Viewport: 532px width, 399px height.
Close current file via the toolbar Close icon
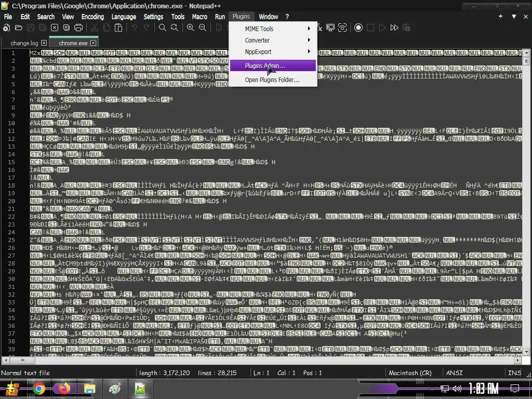pos(54,28)
